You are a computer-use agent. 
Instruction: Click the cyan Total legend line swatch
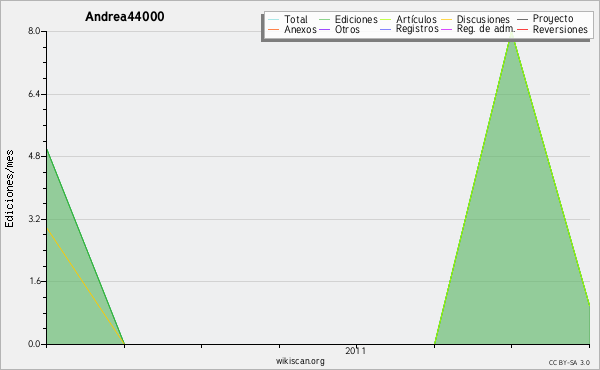[x=274, y=20]
